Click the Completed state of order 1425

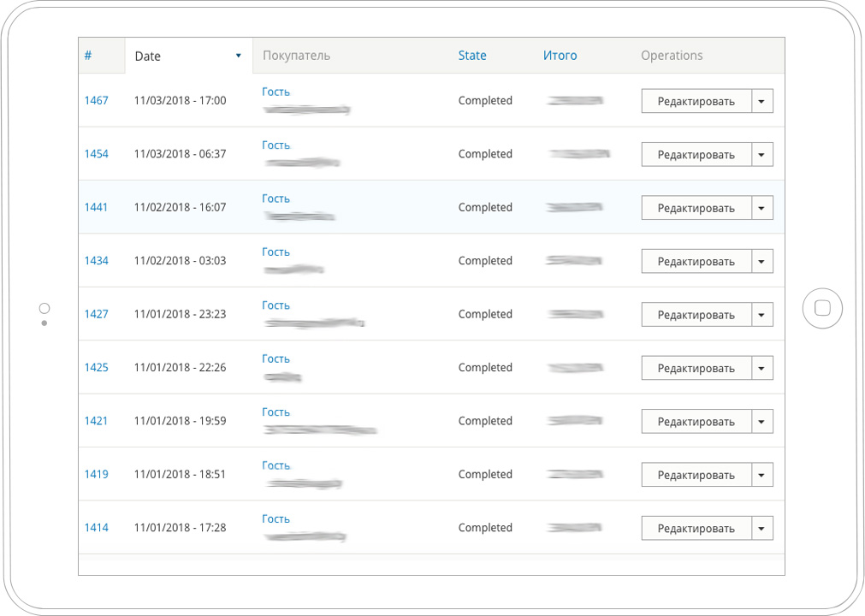485,368
